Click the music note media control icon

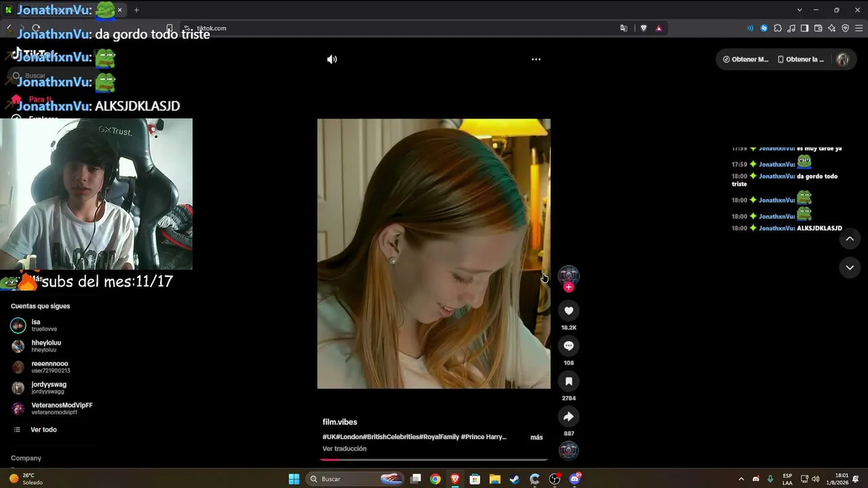click(x=791, y=28)
